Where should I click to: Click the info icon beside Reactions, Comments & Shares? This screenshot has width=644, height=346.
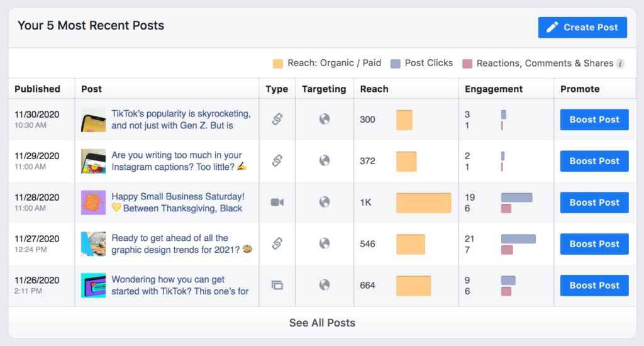[x=620, y=64]
